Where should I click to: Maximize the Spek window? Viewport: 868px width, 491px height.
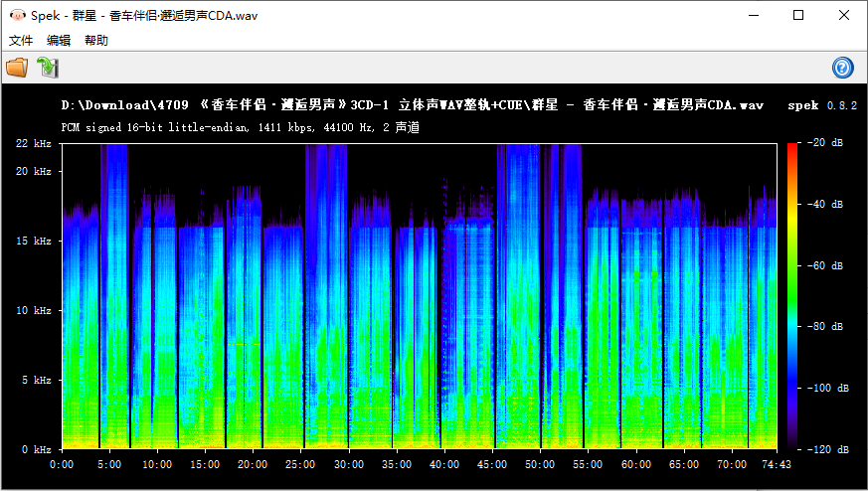pos(798,16)
